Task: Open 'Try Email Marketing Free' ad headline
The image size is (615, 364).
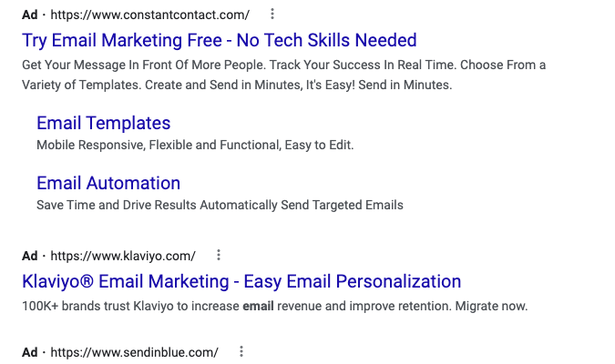Action: pyautogui.click(x=219, y=40)
